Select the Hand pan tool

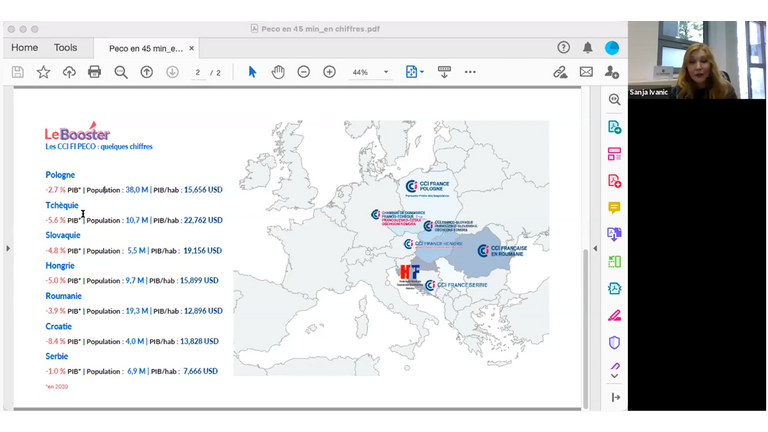pos(278,72)
